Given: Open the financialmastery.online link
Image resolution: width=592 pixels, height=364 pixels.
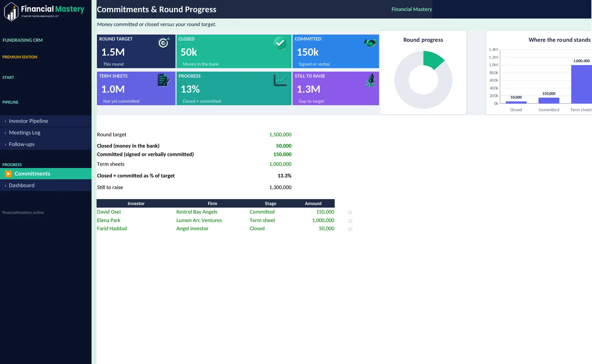Looking at the screenshot, I should click(23, 212).
